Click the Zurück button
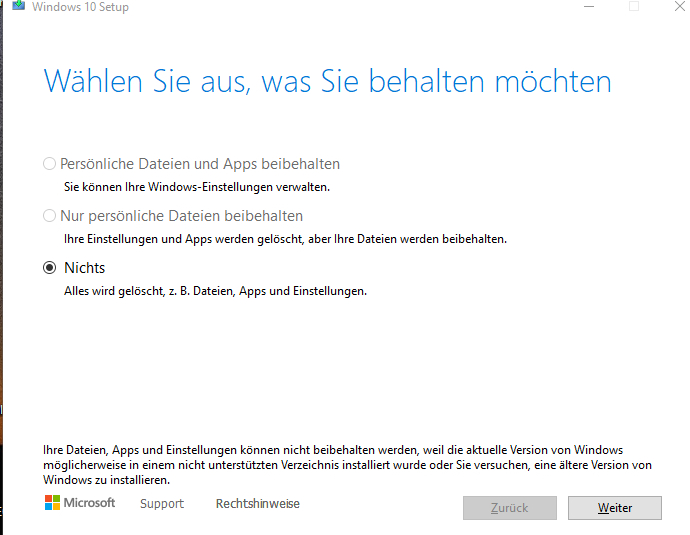Viewport: 690px width, 535px height. (510, 508)
